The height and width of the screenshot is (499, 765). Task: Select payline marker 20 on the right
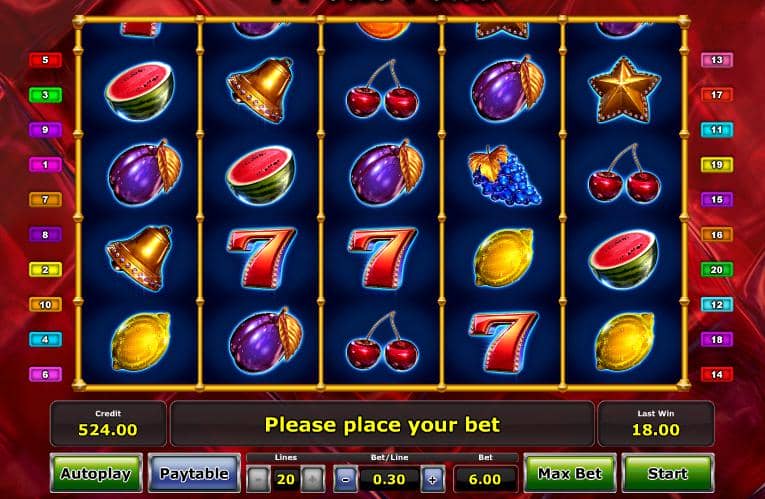(x=717, y=269)
